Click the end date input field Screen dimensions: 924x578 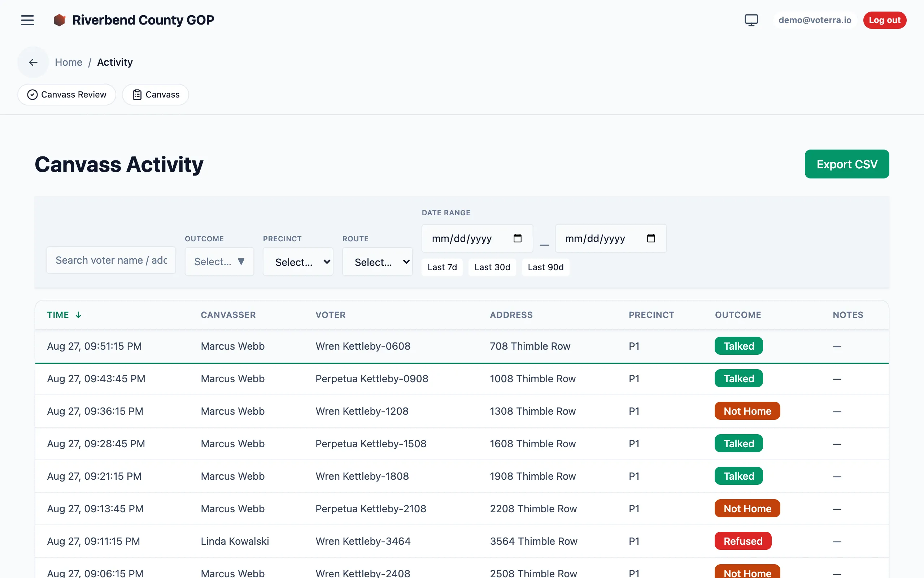coord(611,238)
